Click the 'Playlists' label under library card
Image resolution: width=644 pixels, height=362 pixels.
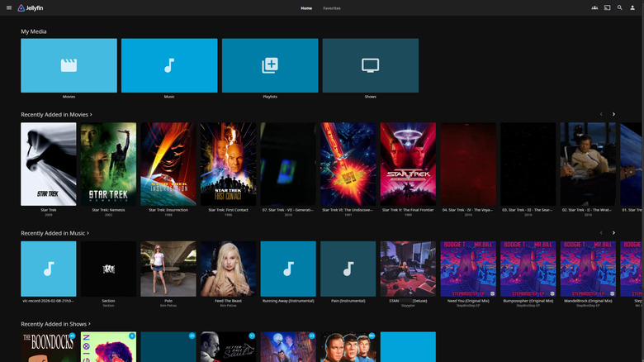click(270, 97)
